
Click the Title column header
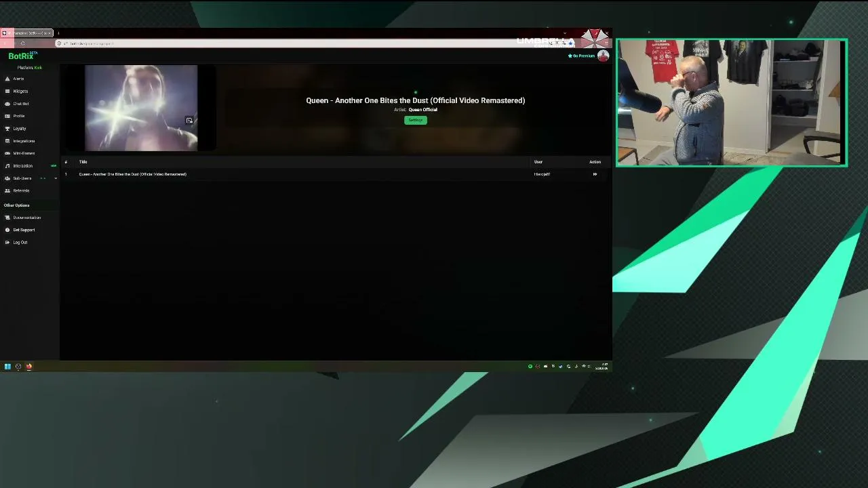(83, 162)
